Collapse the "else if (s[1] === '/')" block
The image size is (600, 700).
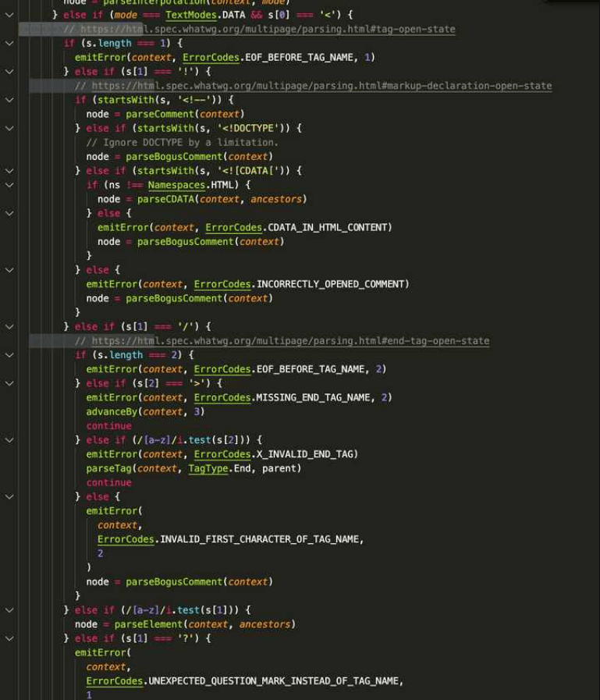pos(9,327)
